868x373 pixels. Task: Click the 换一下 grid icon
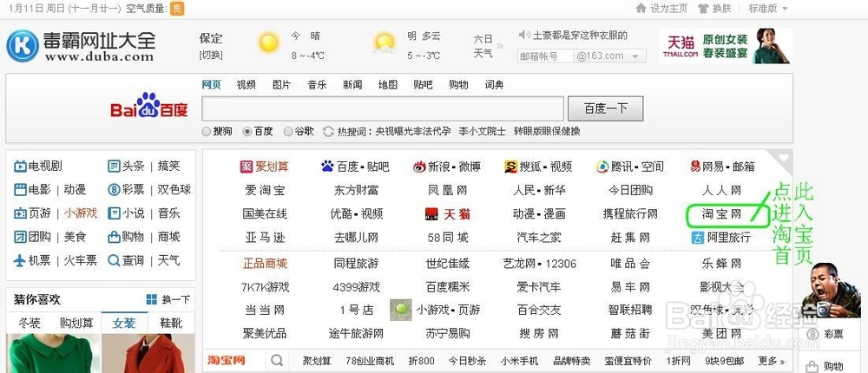pyautogui.click(x=152, y=299)
